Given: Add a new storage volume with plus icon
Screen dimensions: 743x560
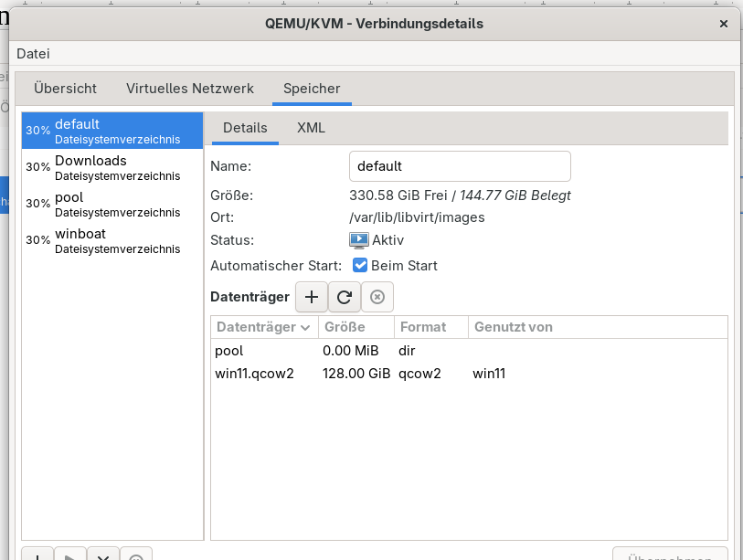Looking at the screenshot, I should [x=312, y=297].
